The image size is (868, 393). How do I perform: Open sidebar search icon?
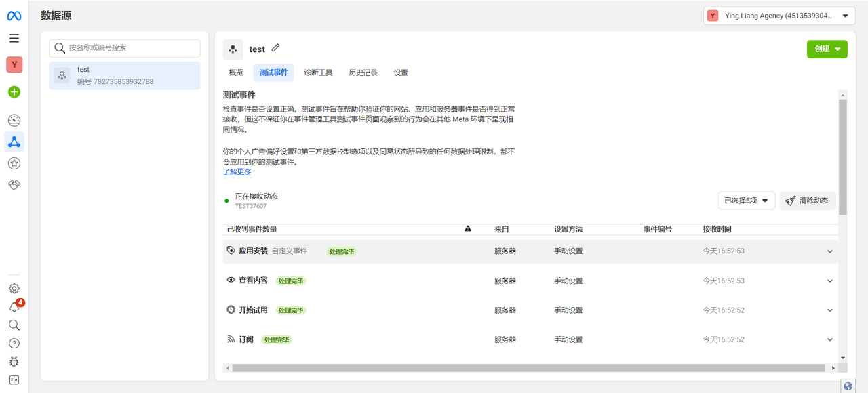14,325
